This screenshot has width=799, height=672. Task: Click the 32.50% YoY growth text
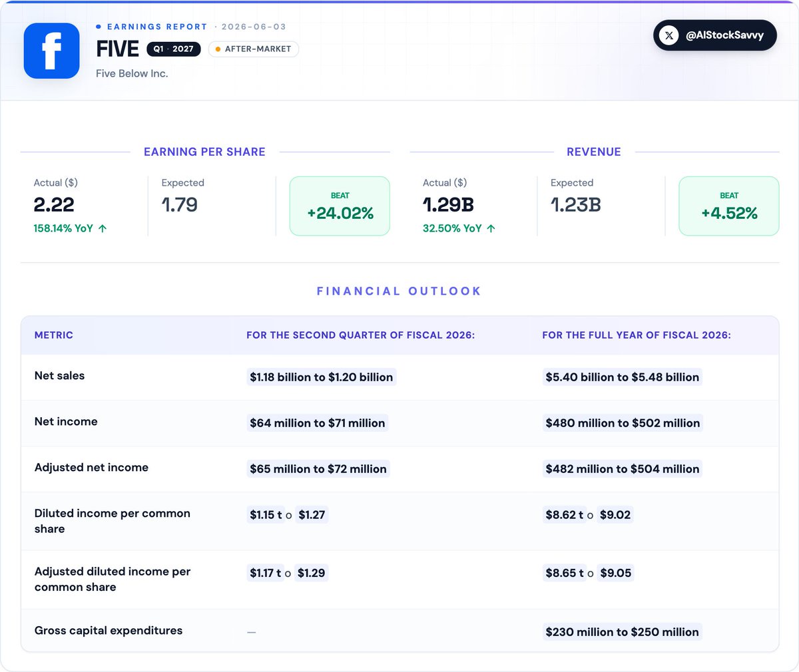click(x=452, y=228)
